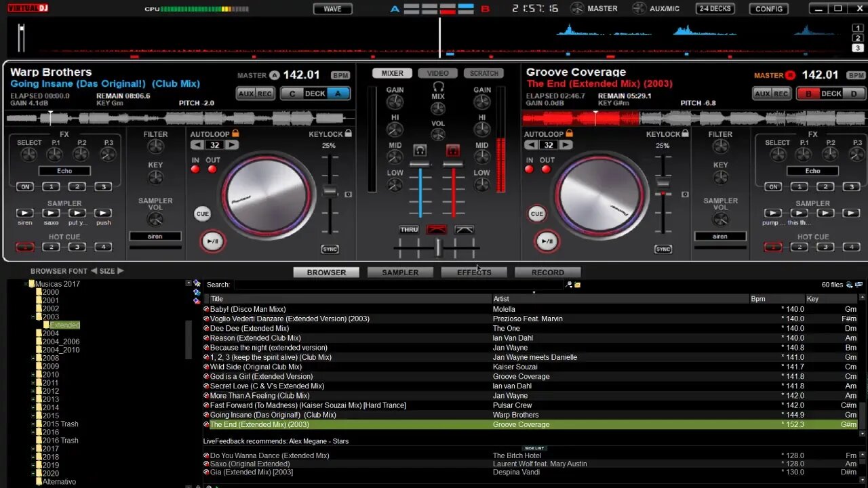Sort the list by Bpm column header
The height and width of the screenshot is (488, 868).
point(776,299)
